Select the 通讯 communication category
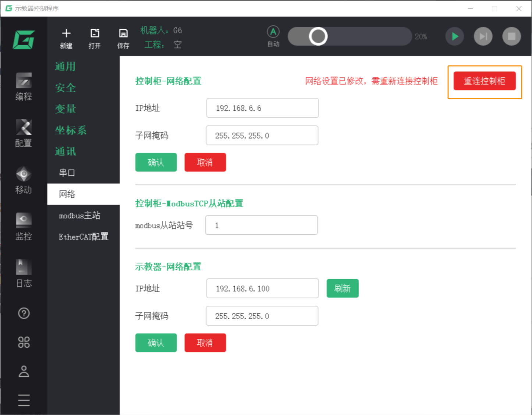 pos(65,152)
